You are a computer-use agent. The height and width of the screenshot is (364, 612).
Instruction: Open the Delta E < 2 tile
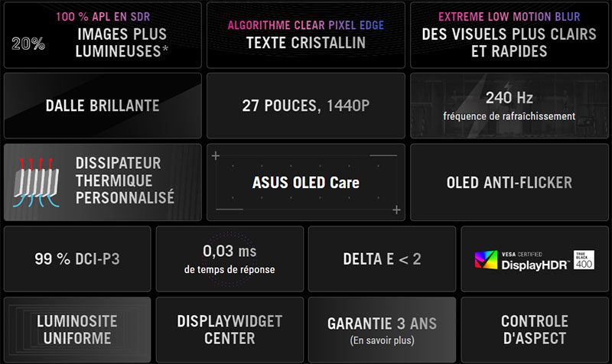pos(382,258)
